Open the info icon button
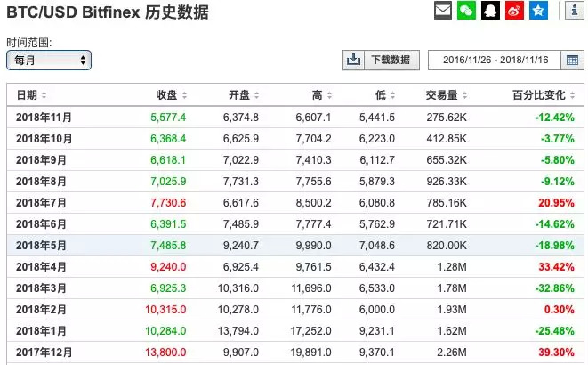The height and width of the screenshot is (365, 588). tap(574, 11)
